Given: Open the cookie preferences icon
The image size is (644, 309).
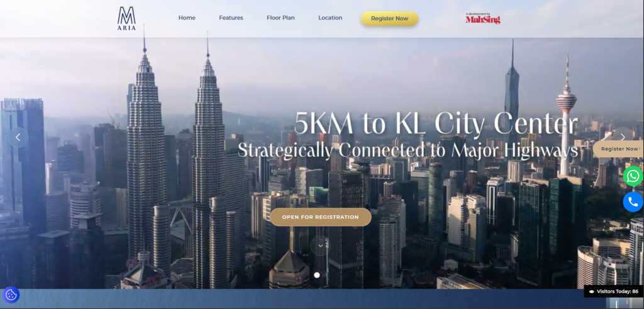Looking at the screenshot, I should (11, 295).
